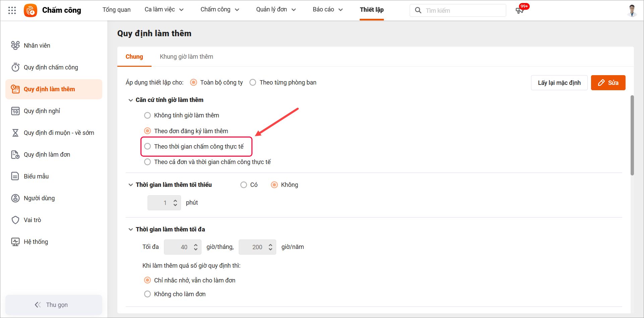Click the Quy định chấm công stopwatch icon
This screenshot has width=644, height=318.
15,67
